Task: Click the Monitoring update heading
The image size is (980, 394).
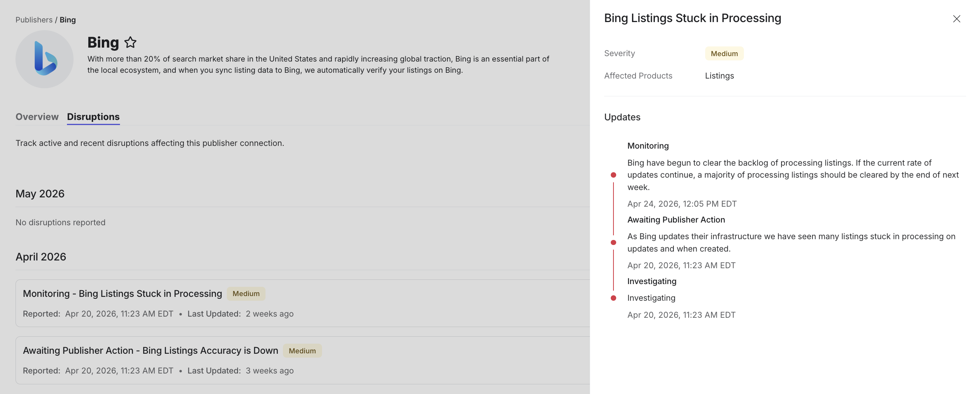Action: click(x=648, y=146)
